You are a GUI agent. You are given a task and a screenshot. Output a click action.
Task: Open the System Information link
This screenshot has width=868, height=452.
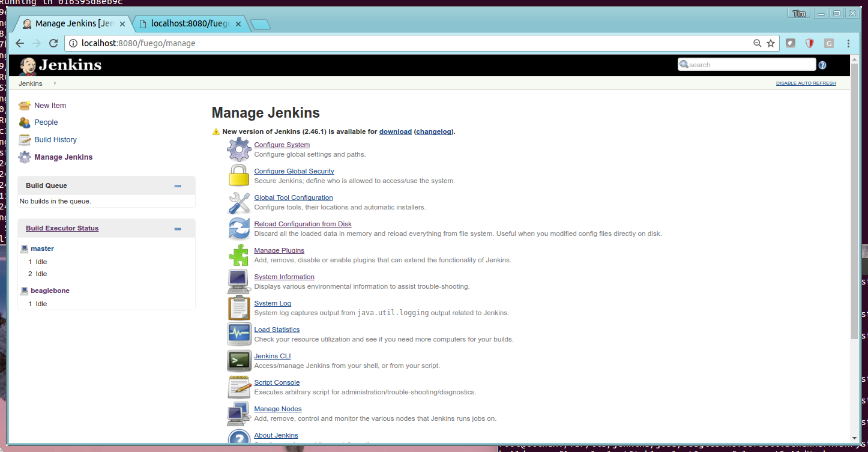click(x=285, y=277)
